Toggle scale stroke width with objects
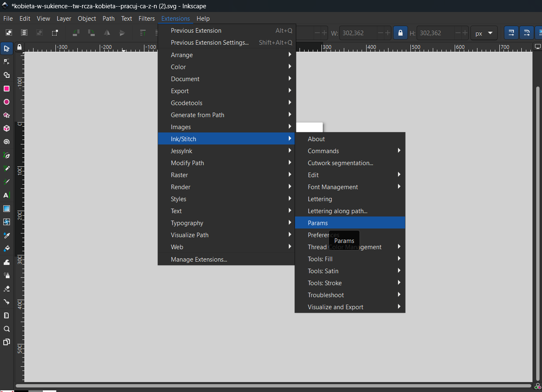The width and height of the screenshot is (542, 392). (x=511, y=33)
